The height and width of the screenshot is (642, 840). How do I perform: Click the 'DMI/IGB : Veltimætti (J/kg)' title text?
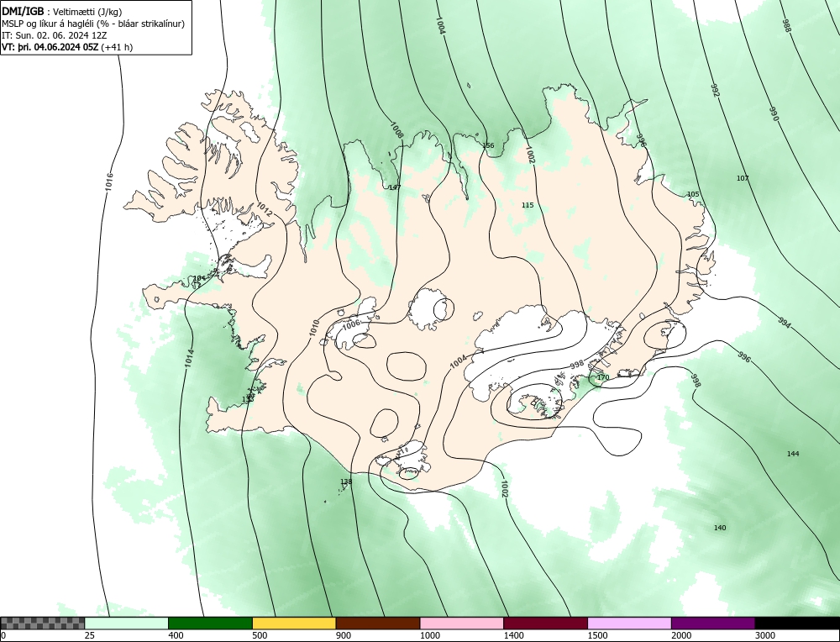click(61, 12)
